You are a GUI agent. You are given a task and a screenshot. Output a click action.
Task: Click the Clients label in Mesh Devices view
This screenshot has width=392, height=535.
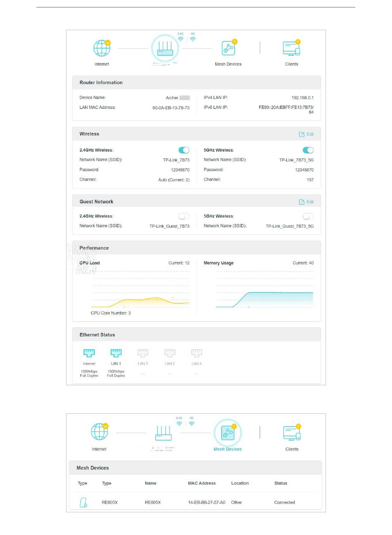[292, 449]
